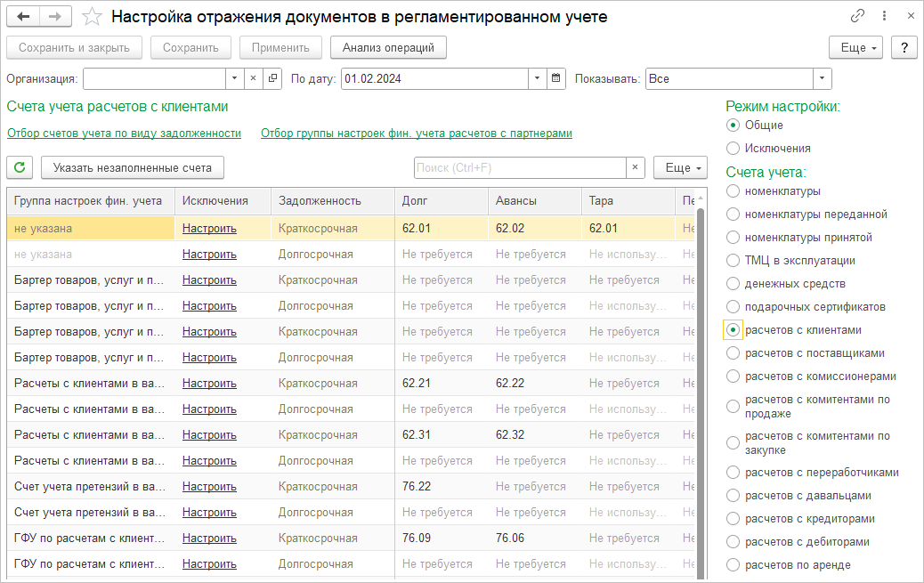
Task: Select расчетов с поставщиками account option
Action: pos(733,353)
